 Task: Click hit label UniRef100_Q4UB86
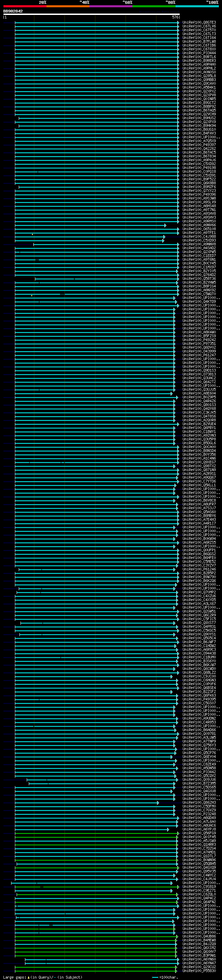pyautogui.click(x=199, y=937)
